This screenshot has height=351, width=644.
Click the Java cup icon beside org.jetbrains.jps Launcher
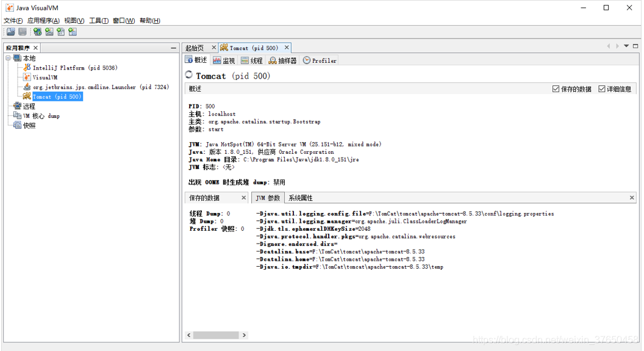pyautogui.click(x=27, y=87)
